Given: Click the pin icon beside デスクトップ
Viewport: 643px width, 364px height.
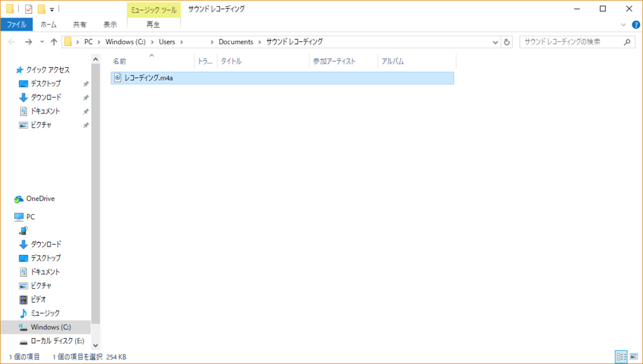Looking at the screenshot, I should click(x=85, y=84).
